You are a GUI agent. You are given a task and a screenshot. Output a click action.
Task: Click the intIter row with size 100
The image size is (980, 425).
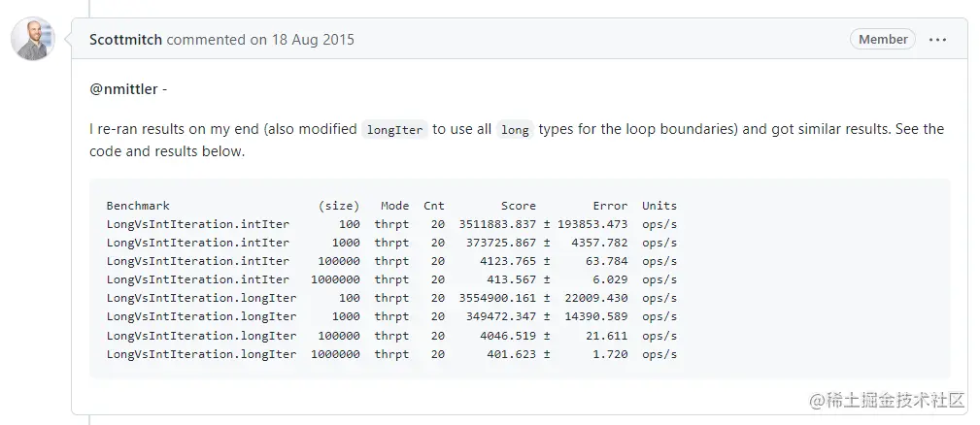click(391, 224)
